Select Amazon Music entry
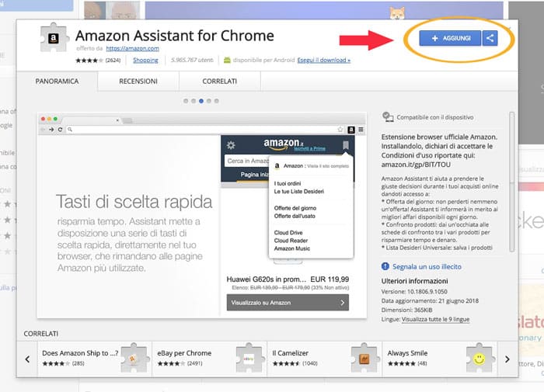The width and height of the screenshot is (544, 392). [291, 248]
